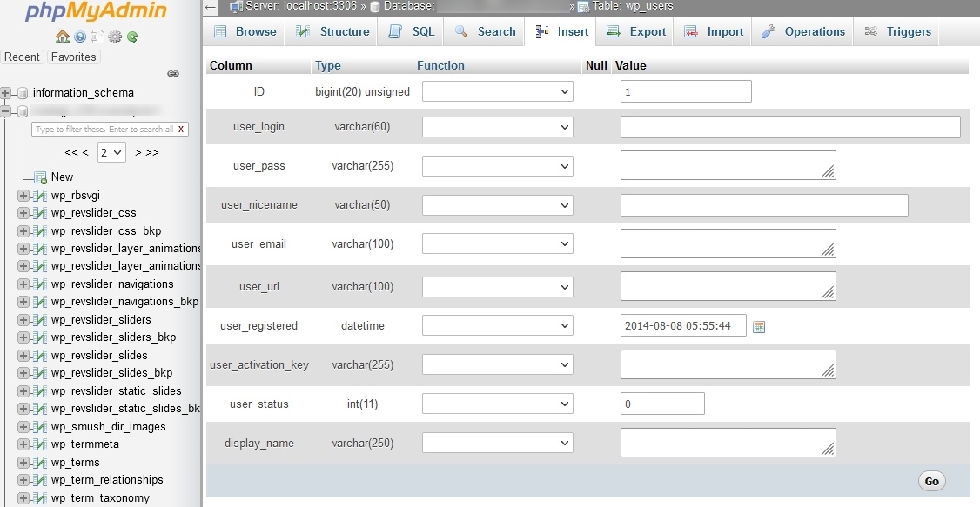Click the Go button
The image size is (980, 507).
coord(932,482)
